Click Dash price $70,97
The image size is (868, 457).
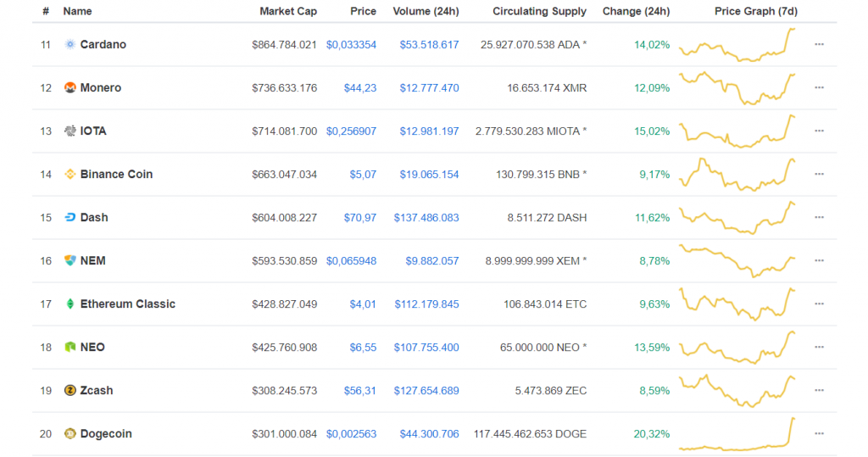tap(359, 217)
